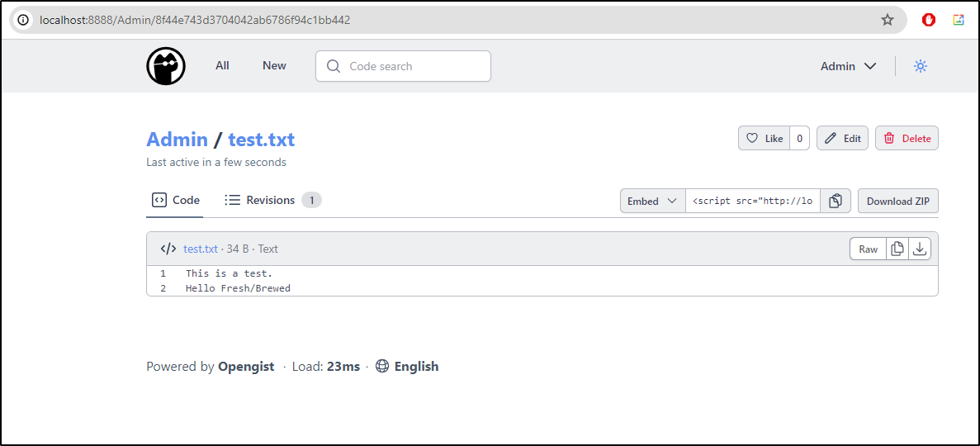
Task: Click the '34 B' file size text
Action: (238, 249)
